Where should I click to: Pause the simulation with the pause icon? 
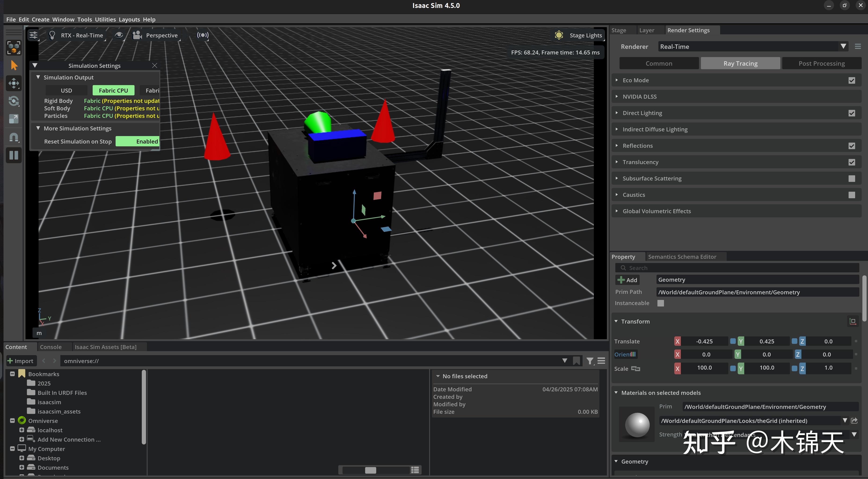click(14, 155)
